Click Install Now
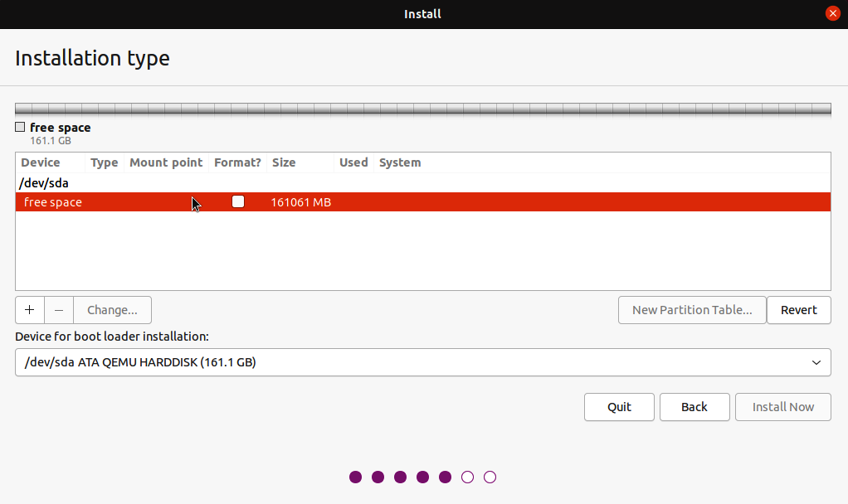This screenshot has width=848, height=504. coord(782,406)
